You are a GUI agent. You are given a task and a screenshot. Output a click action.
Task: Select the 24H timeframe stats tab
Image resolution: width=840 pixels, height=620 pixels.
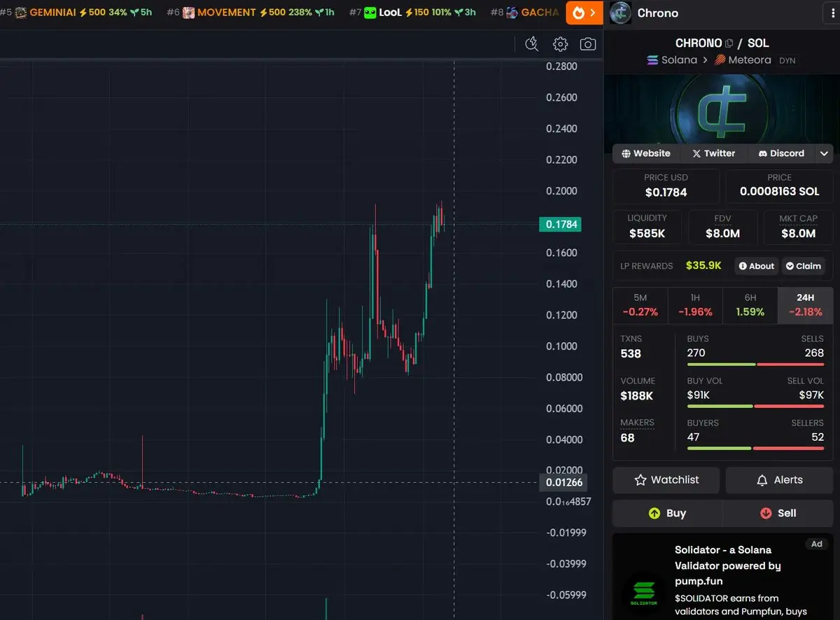click(x=805, y=305)
